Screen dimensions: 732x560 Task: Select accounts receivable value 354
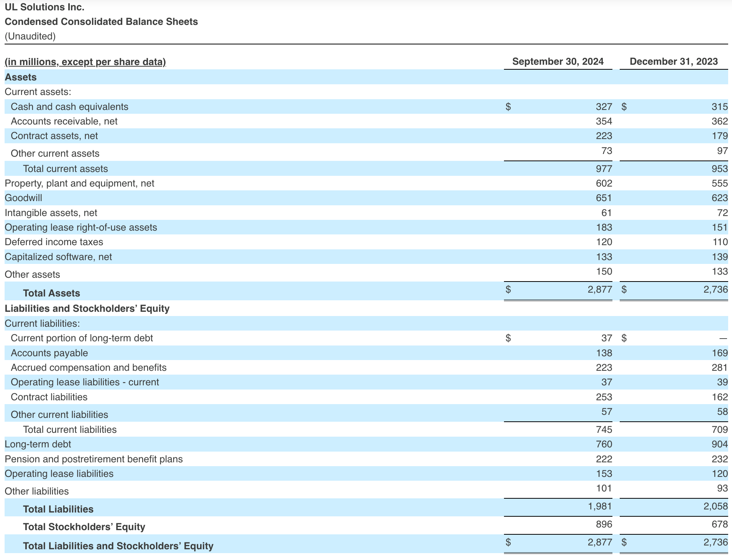pyautogui.click(x=604, y=121)
